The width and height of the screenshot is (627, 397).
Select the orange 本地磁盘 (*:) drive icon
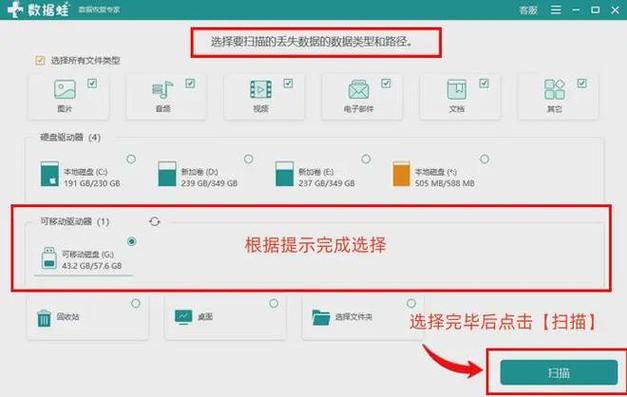[401, 174]
